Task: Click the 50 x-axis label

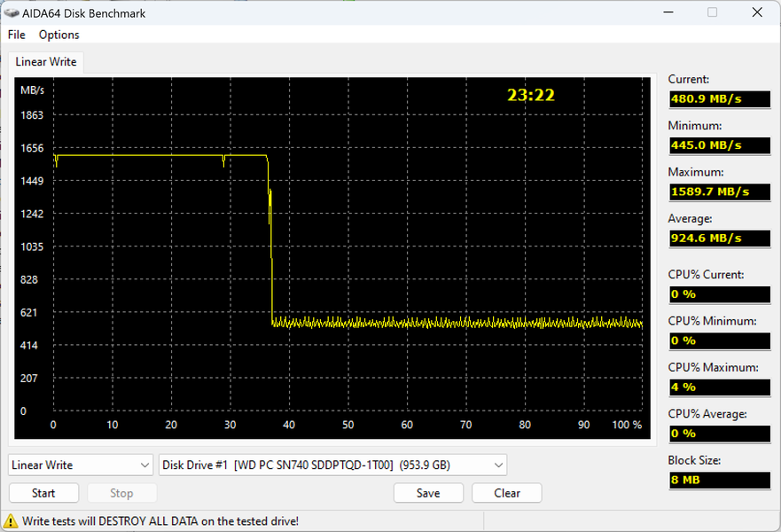Action: 348,425
